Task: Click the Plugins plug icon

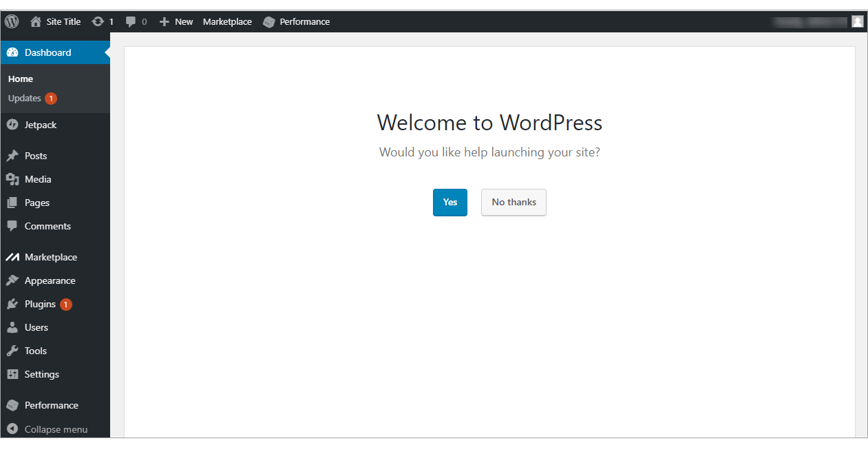Action: 12,304
